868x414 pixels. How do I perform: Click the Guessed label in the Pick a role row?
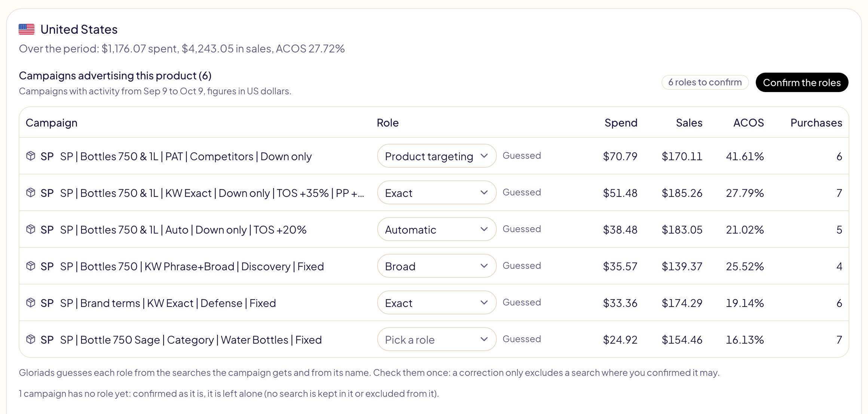click(x=522, y=339)
